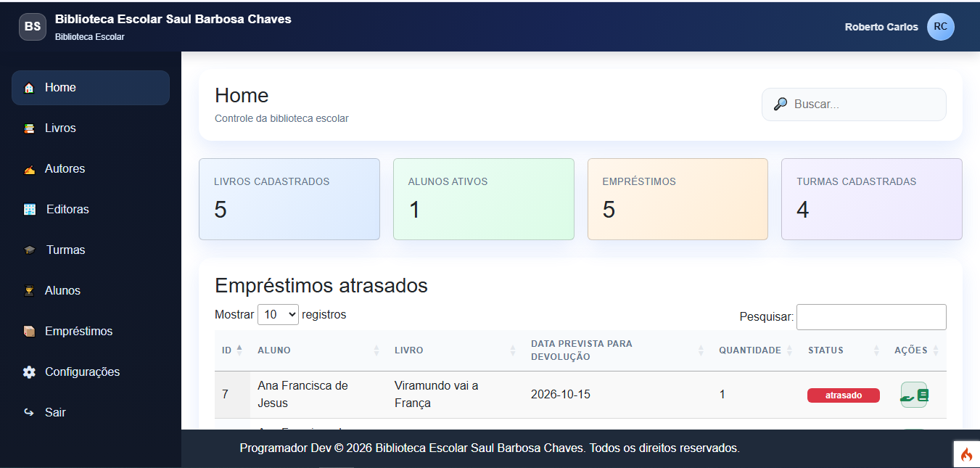Viewport: 980px width, 468px height.
Task: Sort by Livro column header
Action: 456,350
